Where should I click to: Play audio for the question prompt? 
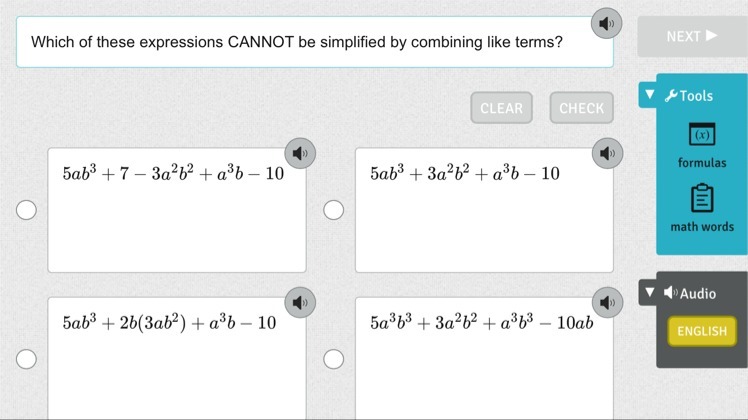click(605, 23)
